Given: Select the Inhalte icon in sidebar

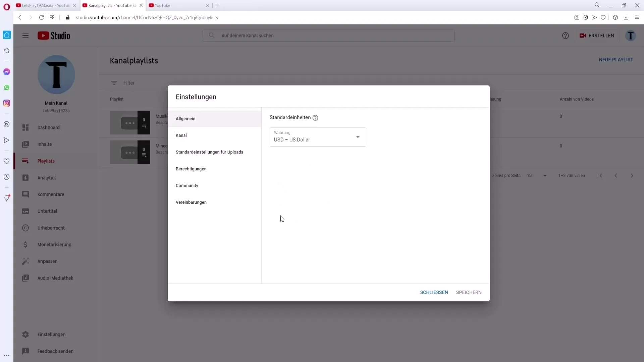Looking at the screenshot, I should tap(25, 144).
